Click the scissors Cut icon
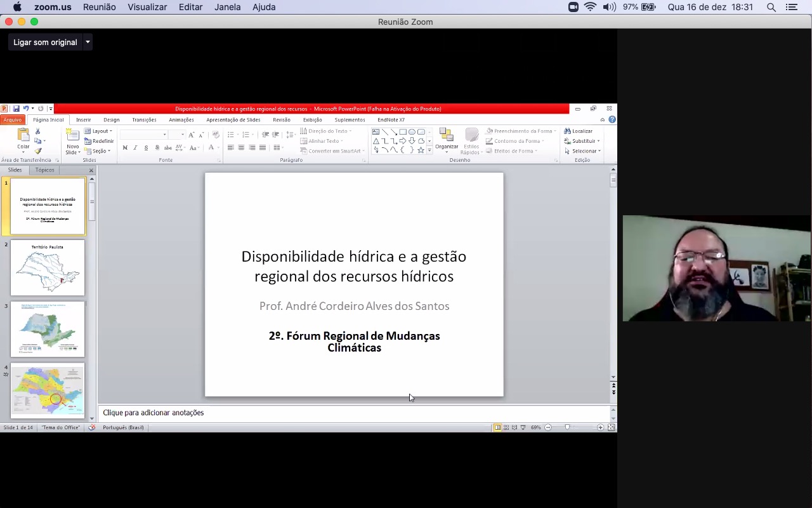Screen dimensions: 812x508 (38, 131)
